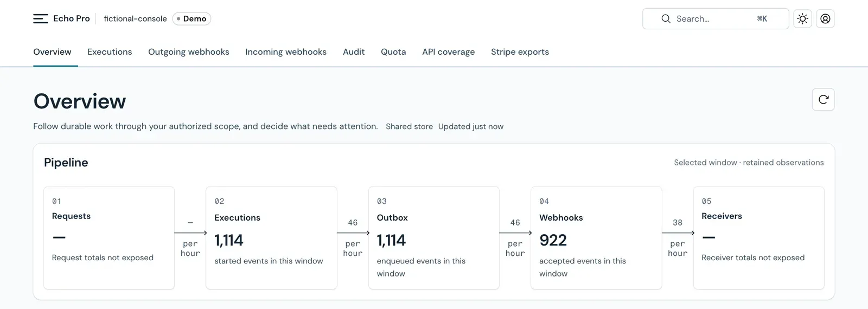The height and width of the screenshot is (309, 868).
Task: Click the 922 accepted webhooks value
Action: (x=553, y=240)
